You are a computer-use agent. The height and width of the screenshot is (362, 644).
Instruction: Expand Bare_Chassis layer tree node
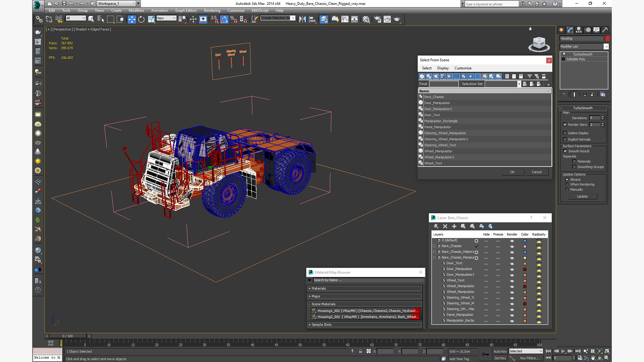(434, 246)
